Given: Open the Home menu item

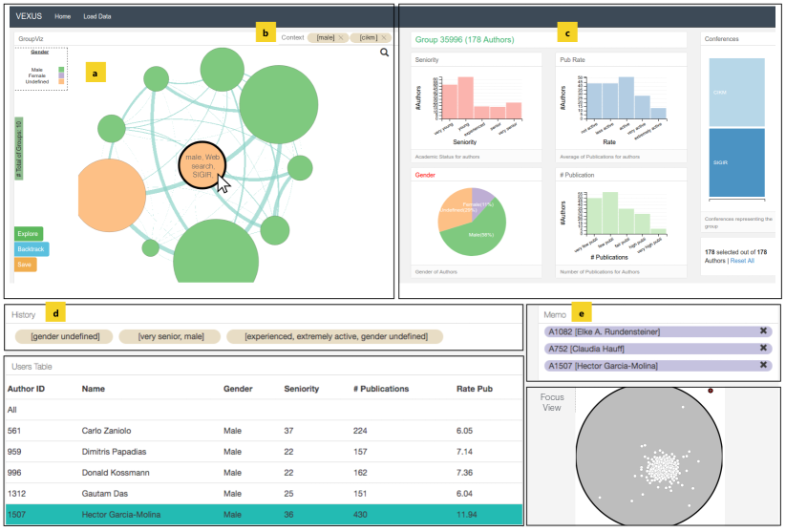Looking at the screenshot, I should (x=63, y=16).
